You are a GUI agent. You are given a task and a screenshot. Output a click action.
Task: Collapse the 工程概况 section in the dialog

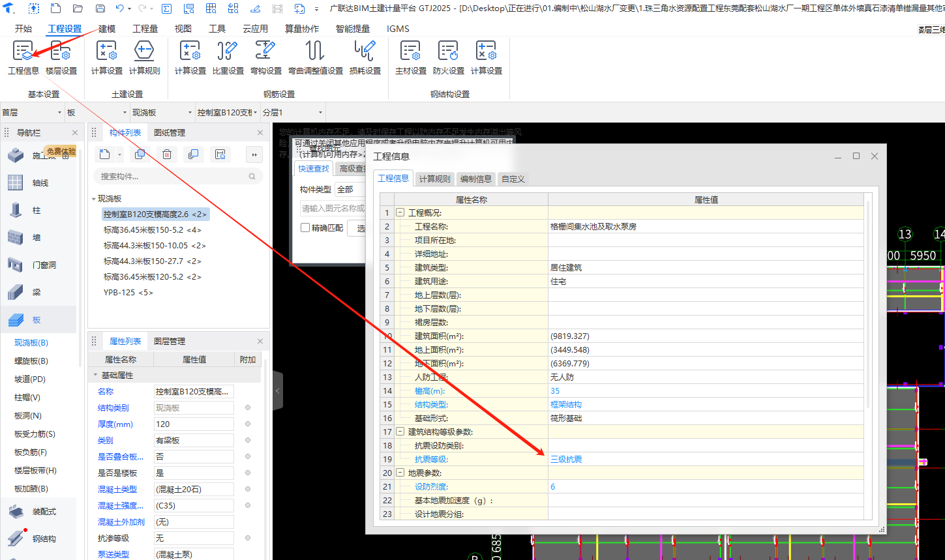click(x=400, y=213)
